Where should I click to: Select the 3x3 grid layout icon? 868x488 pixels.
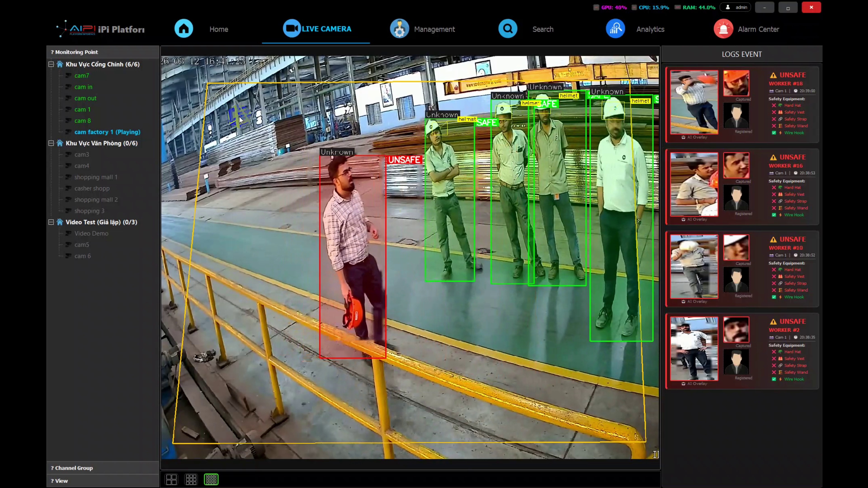tap(191, 479)
